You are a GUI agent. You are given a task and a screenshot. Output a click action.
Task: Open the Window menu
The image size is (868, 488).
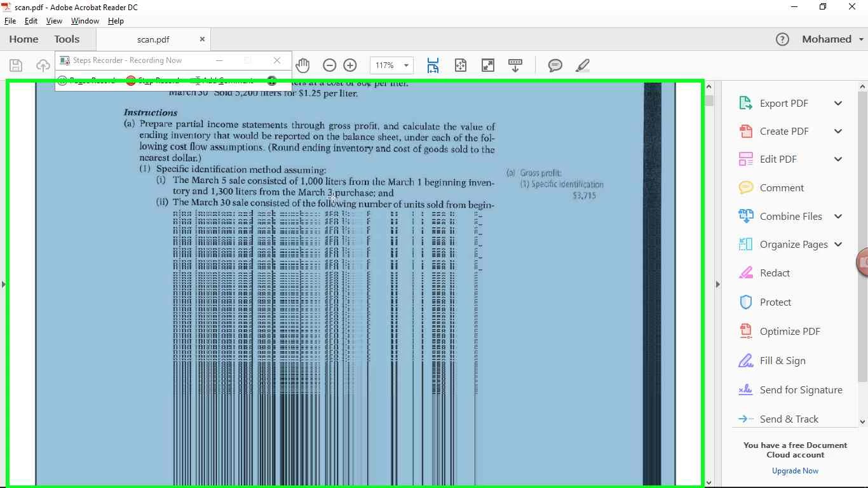(85, 21)
